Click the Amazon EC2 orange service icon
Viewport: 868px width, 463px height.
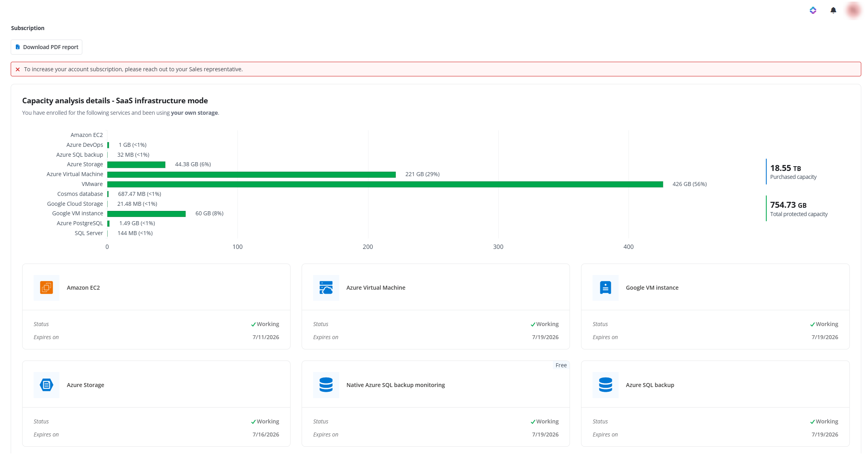point(46,288)
